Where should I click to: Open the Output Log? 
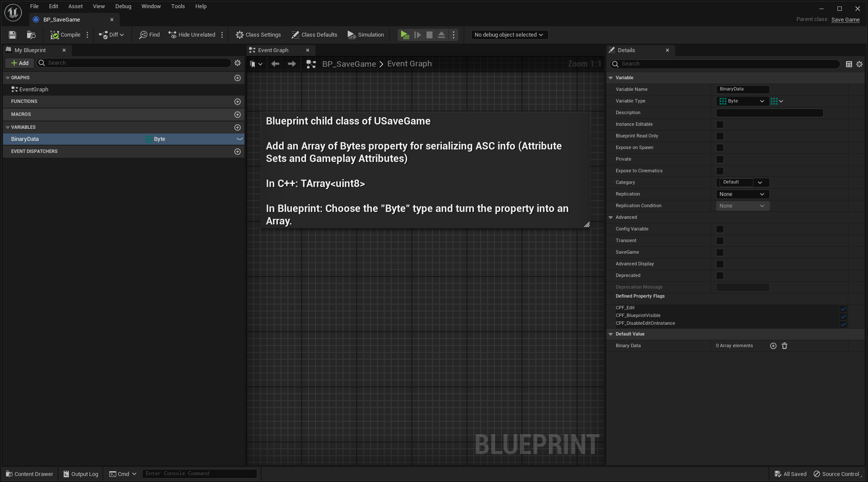tap(80, 474)
